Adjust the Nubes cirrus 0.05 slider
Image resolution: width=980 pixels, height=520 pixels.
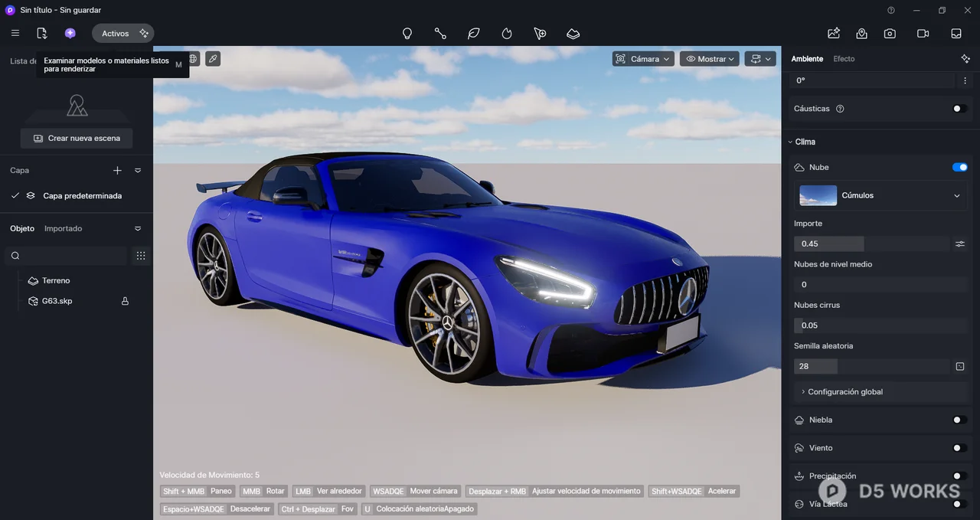880,325
